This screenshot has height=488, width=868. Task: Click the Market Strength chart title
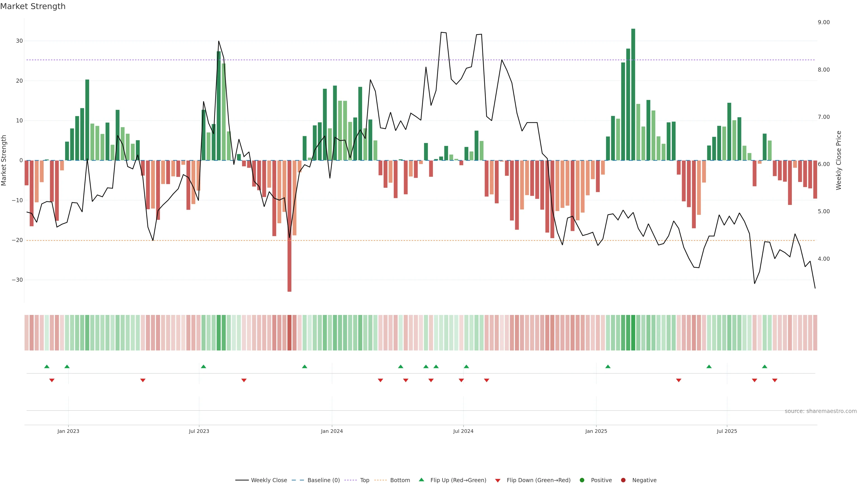pos(33,6)
